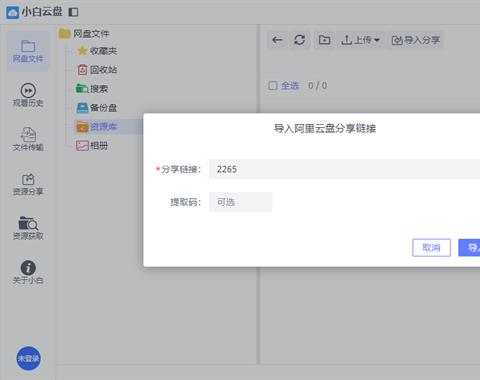480x380 pixels.
Task: Select the 备份盘 backup drive item
Action: (x=97, y=108)
